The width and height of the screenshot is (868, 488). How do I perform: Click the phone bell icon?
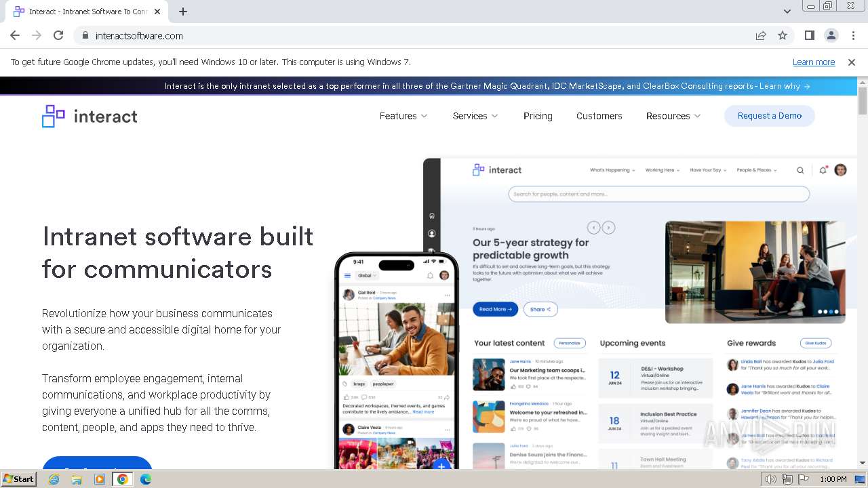[x=430, y=275]
